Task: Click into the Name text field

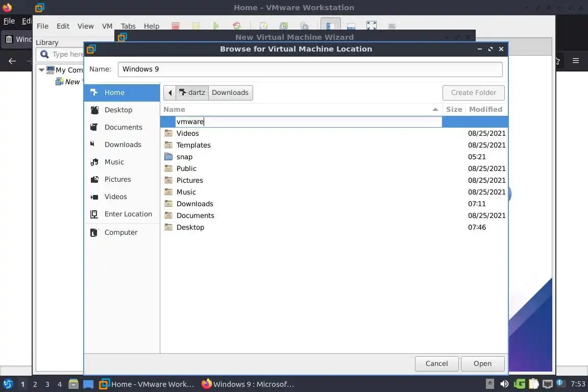Action: click(x=310, y=69)
